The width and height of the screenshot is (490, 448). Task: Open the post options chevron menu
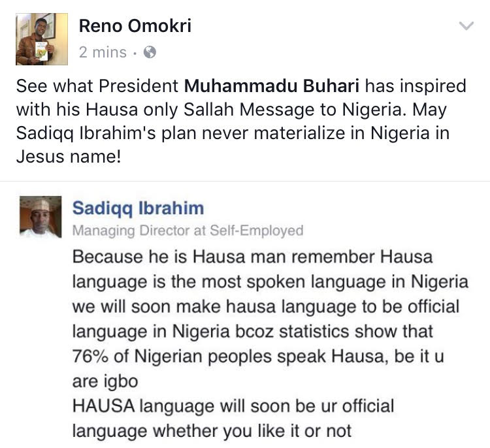point(466,25)
